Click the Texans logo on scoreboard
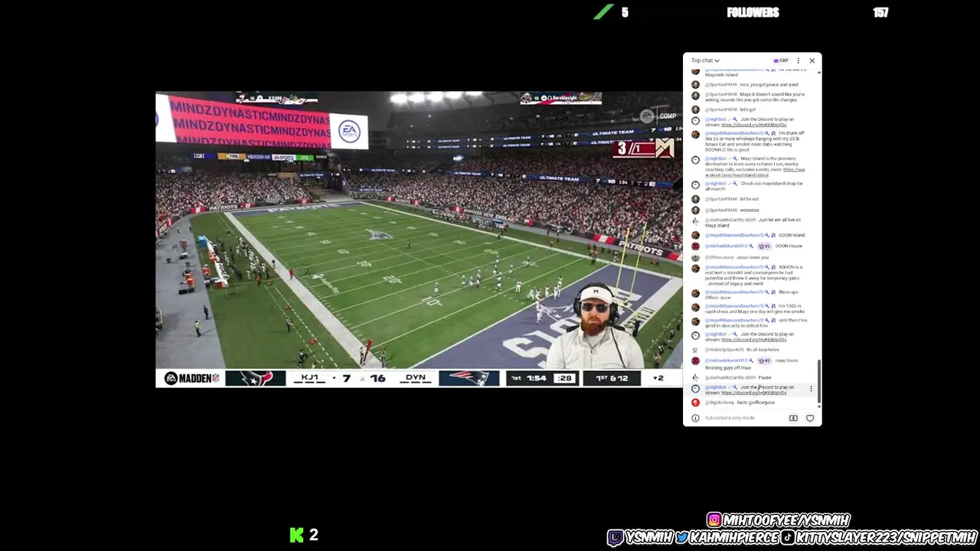The image size is (980, 551). (255, 378)
